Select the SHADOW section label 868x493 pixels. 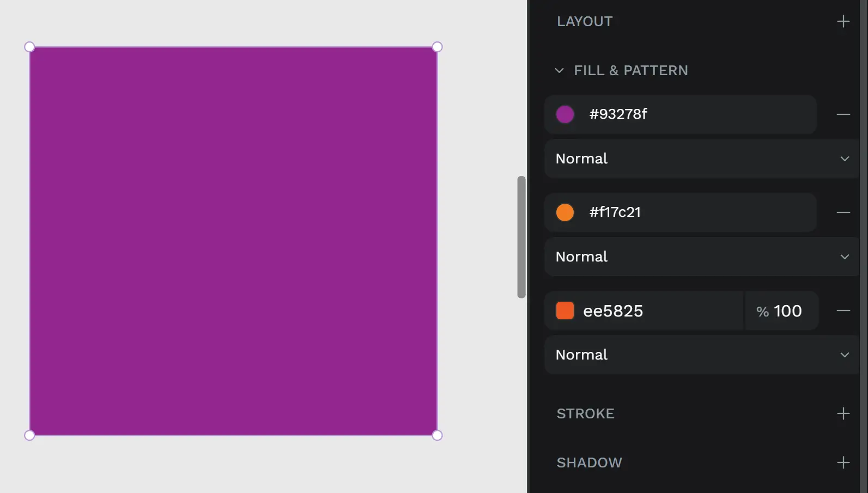coord(589,462)
